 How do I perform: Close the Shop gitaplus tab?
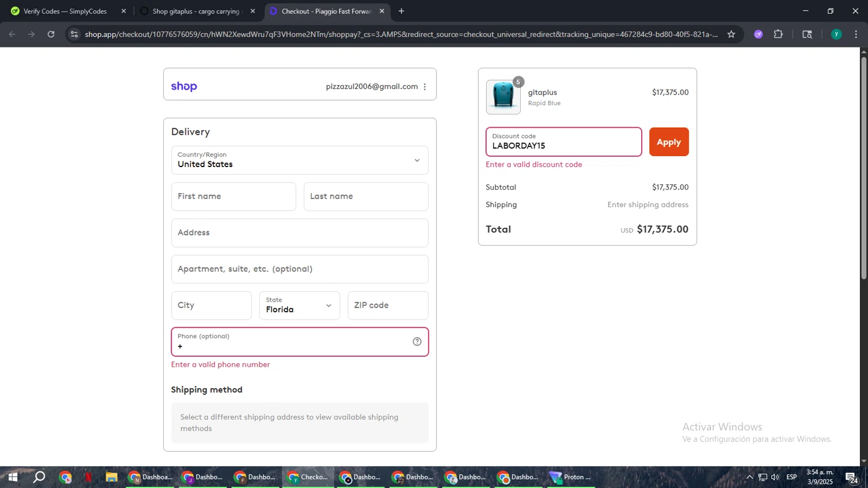252,11
